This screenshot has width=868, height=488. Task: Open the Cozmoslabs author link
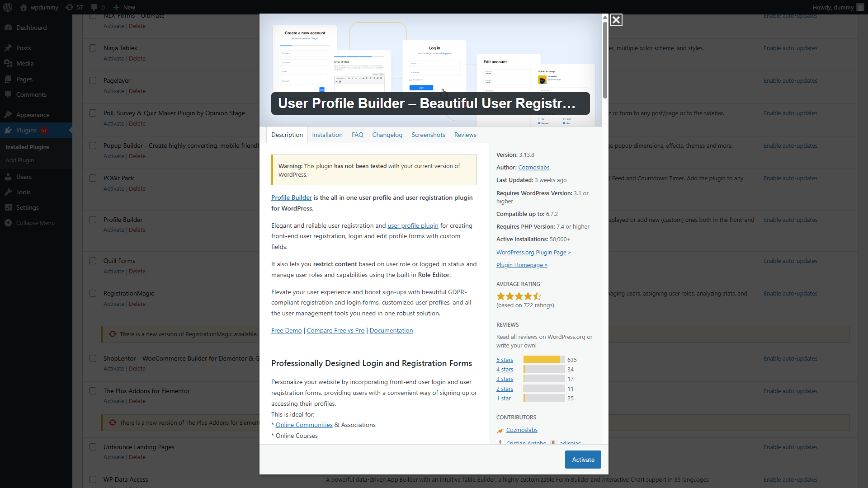pos(533,167)
